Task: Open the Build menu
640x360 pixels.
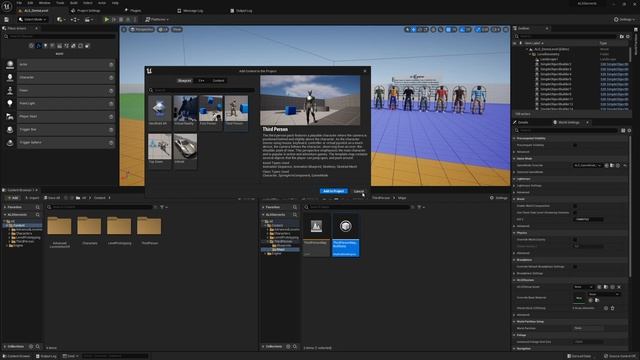Action: tap(73, 3)
